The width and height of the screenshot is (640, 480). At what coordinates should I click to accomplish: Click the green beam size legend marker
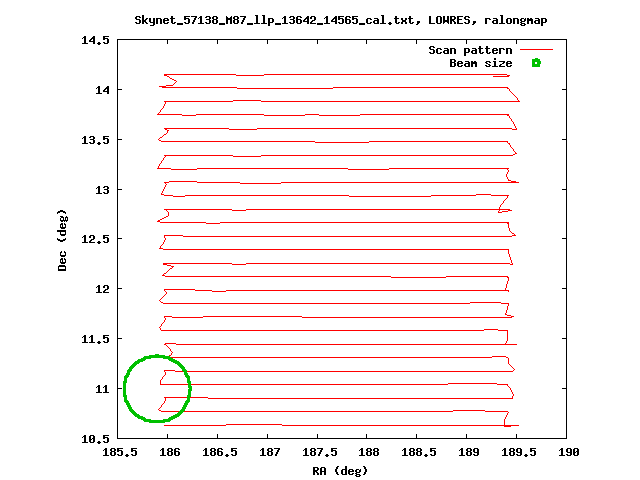(536, 63)
